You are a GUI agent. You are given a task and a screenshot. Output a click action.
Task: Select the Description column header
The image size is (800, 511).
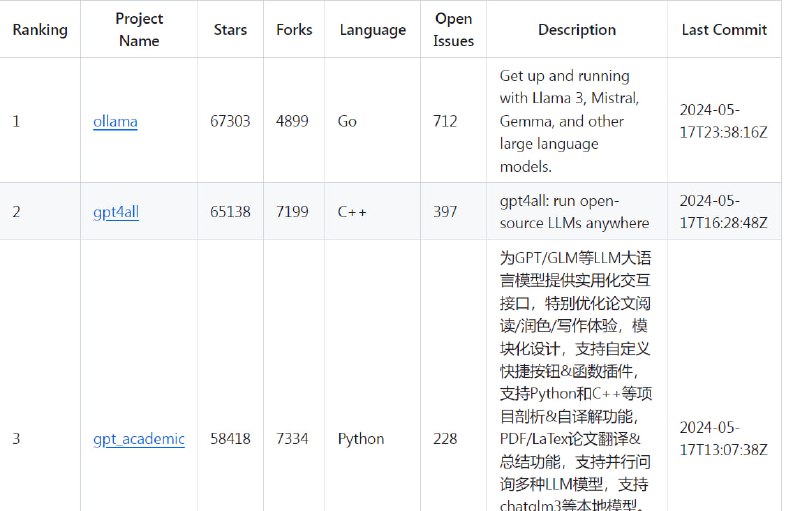(577, 30)
